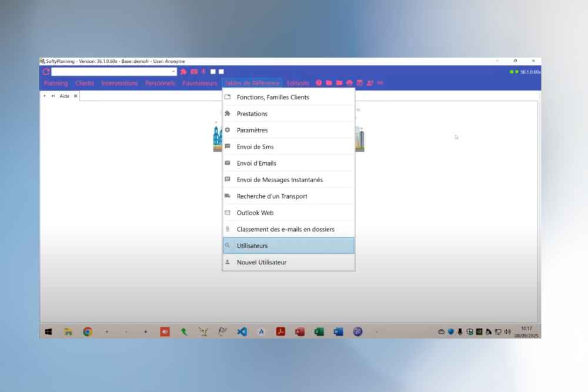Open Excel from the taskbar

[319, 331]
